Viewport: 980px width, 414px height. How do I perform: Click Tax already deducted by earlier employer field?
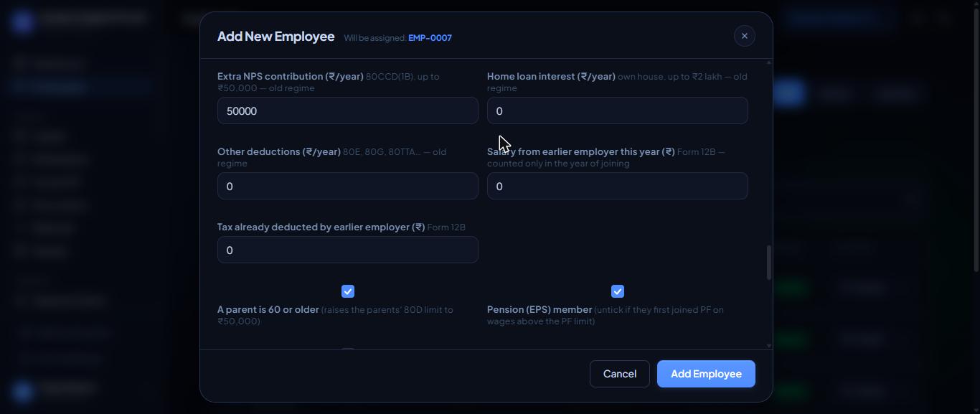tap(348, 250)
